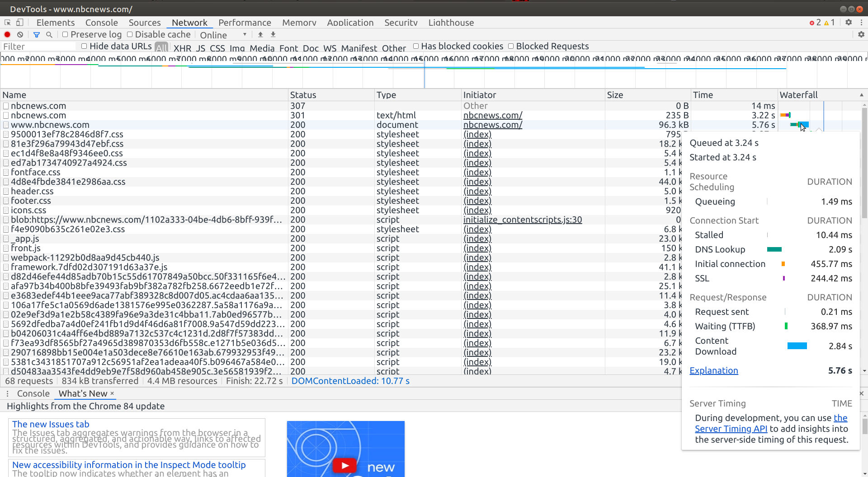Switch to the Console tab at top

tap(102, 23)
